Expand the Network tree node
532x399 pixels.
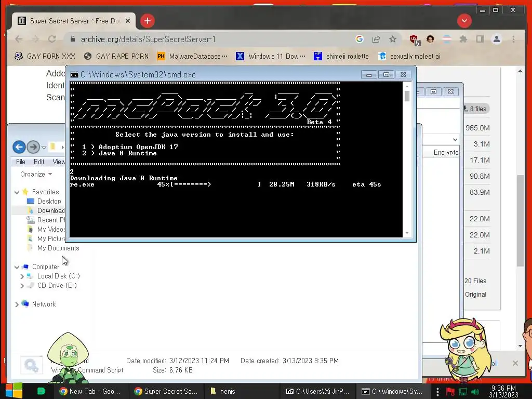click(x=17, y=304)
